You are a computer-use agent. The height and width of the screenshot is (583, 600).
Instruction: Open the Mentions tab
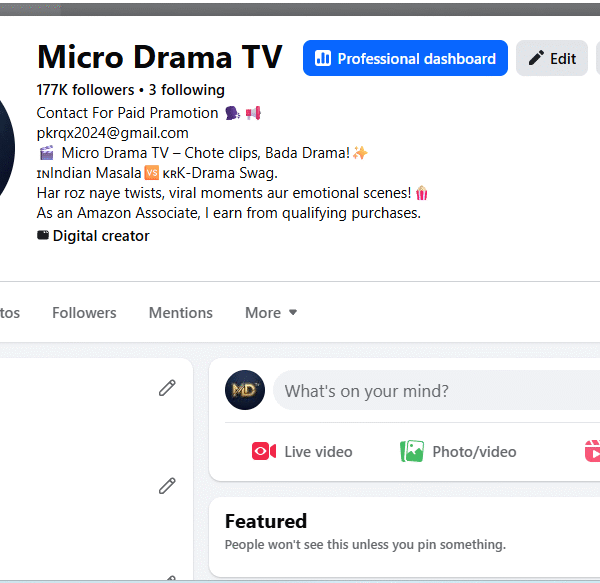(181, 313)
